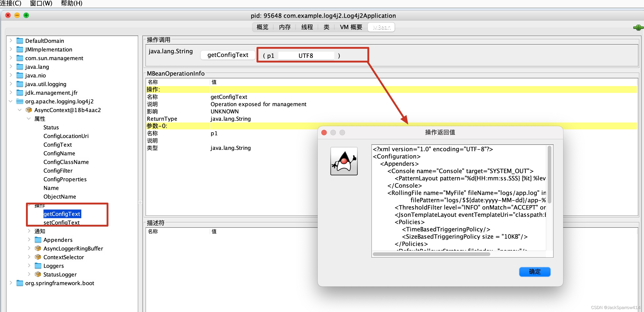The width and height of the screenshot is (644, 312).
Task: Expand the org.springframework.boot domain
Action: point(11,283)
